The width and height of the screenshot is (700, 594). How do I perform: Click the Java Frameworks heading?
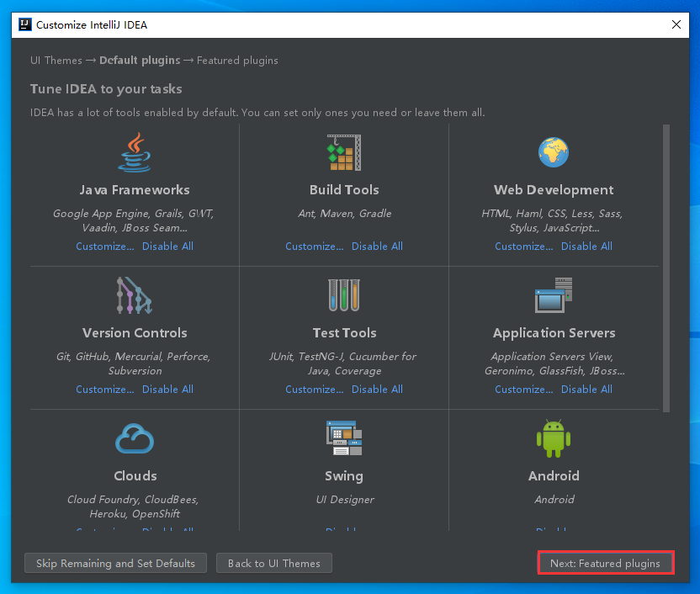click(135, 189)
